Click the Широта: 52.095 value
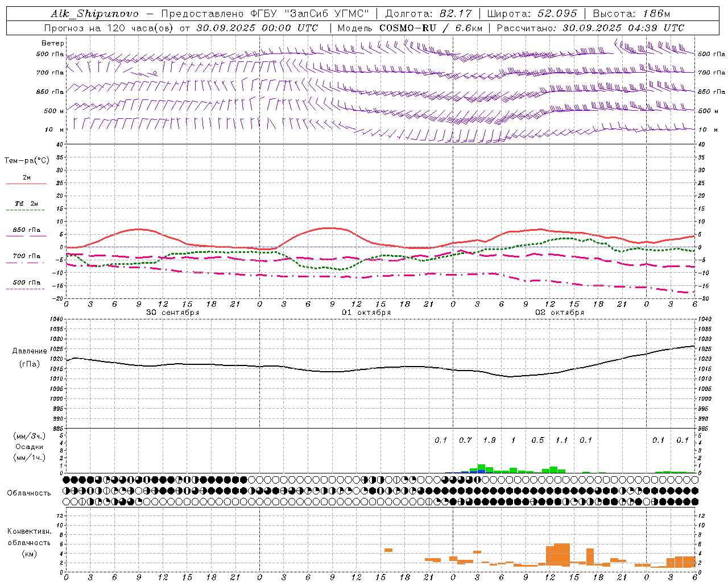 pos(532,14)
